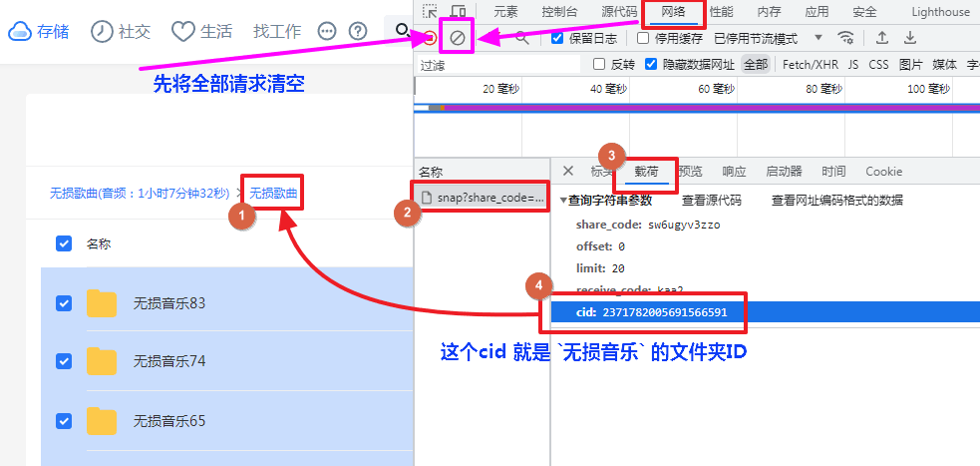Click the 无损歌曲 breadcrumb link

273,193
